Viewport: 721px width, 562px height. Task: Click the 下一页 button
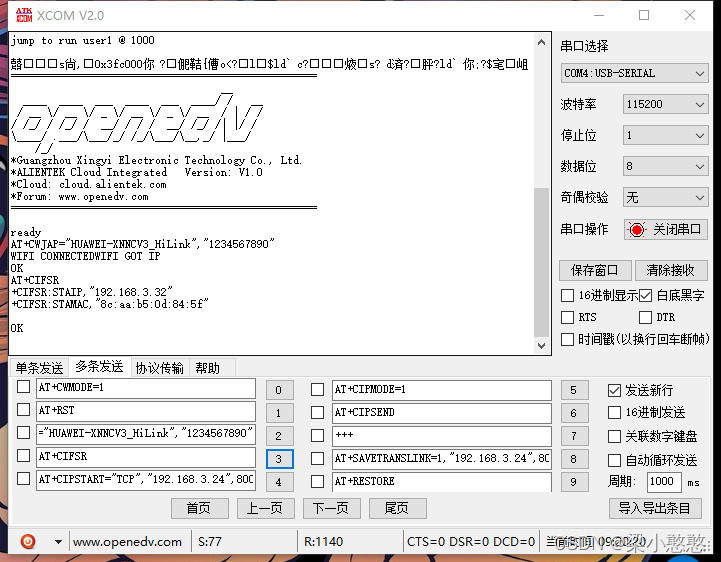pos(332,508)
